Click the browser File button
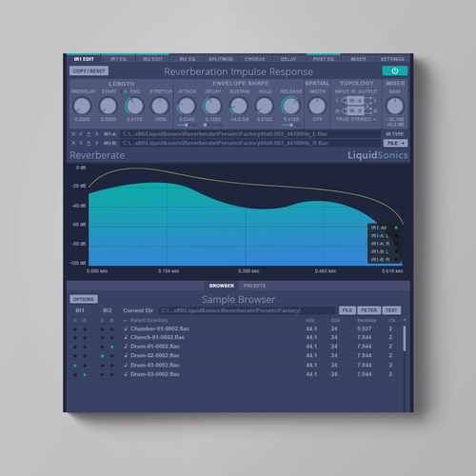Screen dimensions: 476x476 (x=347, y=310)
